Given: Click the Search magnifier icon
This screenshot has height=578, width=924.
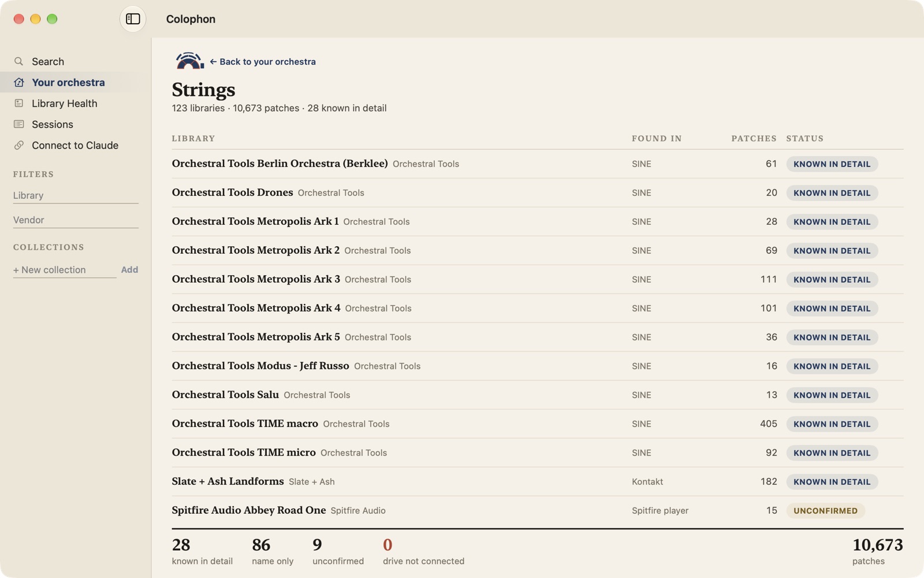Looking at the screenshot, I should click(x=19, y=61).
